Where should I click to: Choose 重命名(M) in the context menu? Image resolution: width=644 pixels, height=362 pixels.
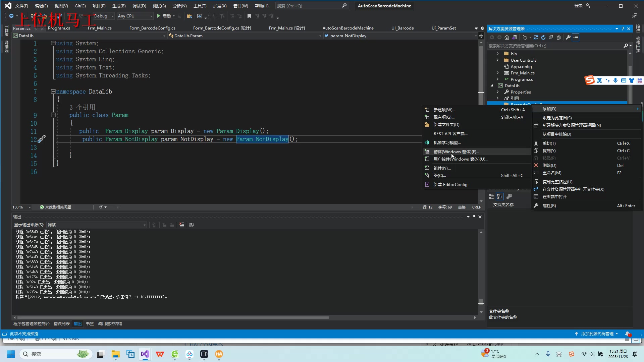[x=586, y=173]
